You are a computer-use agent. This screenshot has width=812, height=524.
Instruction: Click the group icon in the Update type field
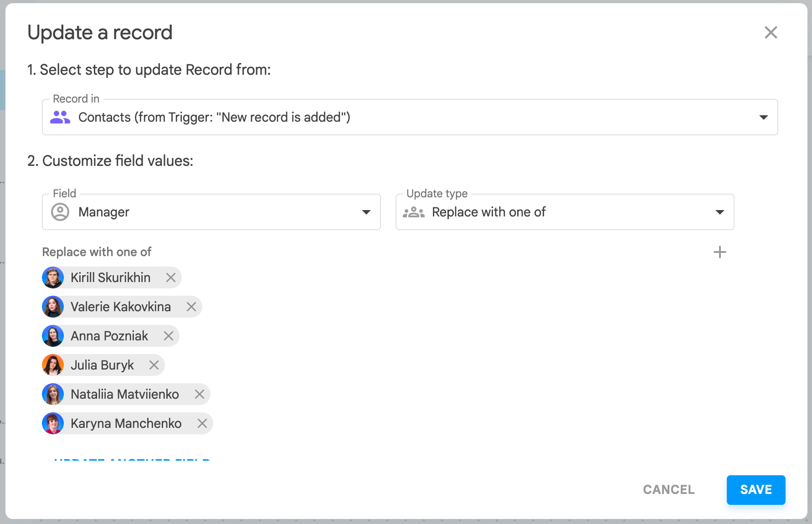[414, 212]
